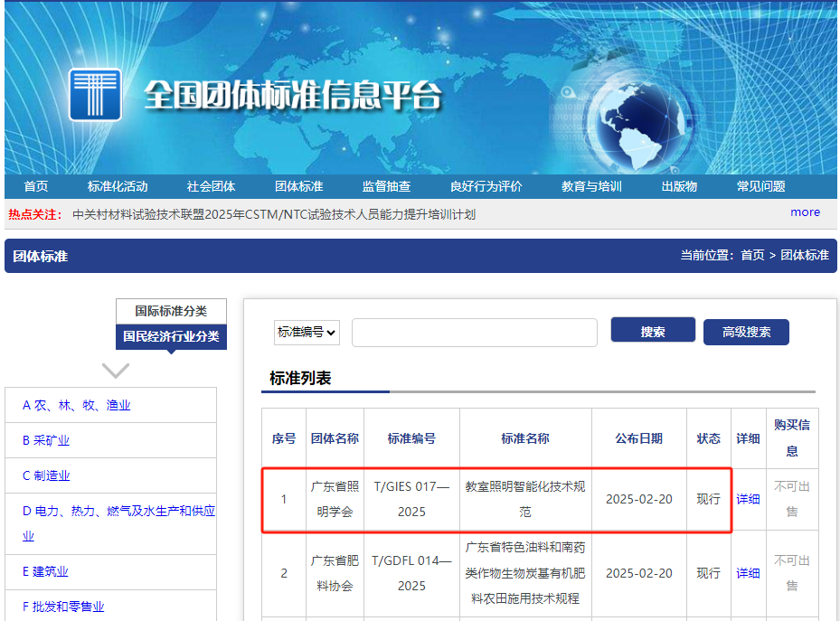Click the standard name 教室照明智能化技术规范
The height and width of the screenshot is (621, 840).
coord(525,499)
